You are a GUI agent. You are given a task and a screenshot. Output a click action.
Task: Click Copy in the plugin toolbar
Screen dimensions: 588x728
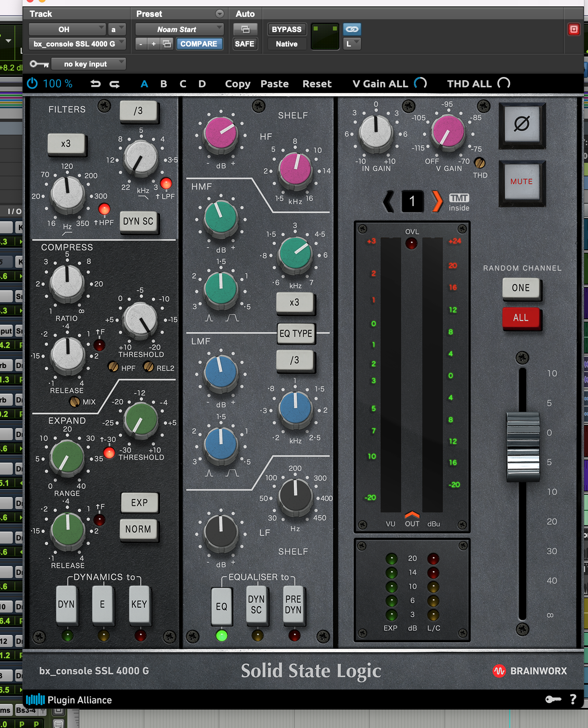pyautogui.click(x=237, y=84)
